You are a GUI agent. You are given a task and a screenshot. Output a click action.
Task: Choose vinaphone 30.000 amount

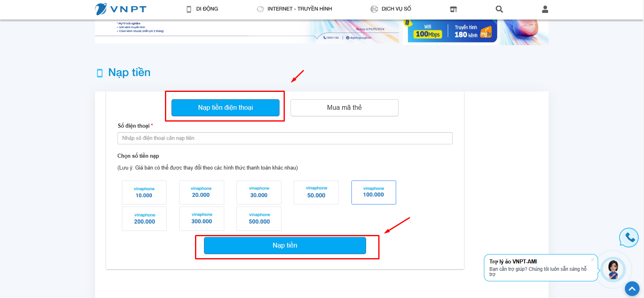coord(259,192)
